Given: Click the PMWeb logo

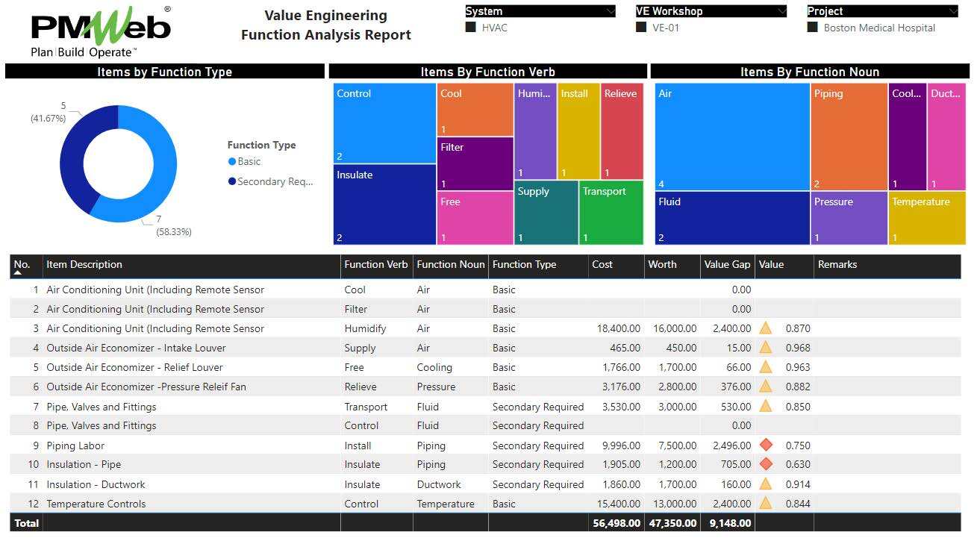Looking at the screenshot, I should tap(101, 31).
